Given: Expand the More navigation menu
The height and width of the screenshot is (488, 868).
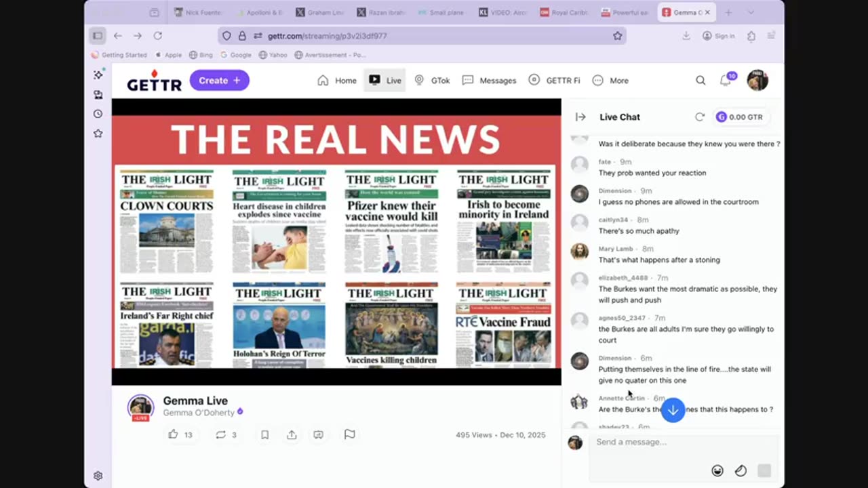Looking at the screenshot, I should click(x=610, y=80).
